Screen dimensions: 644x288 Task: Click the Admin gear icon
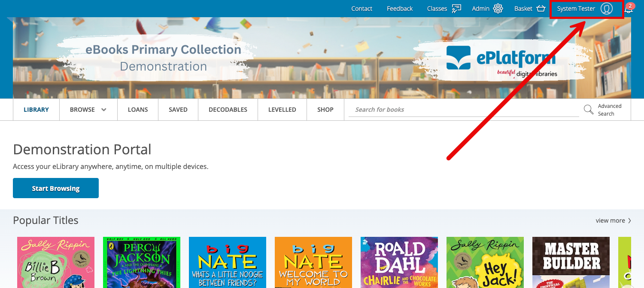tap(498, 9)
